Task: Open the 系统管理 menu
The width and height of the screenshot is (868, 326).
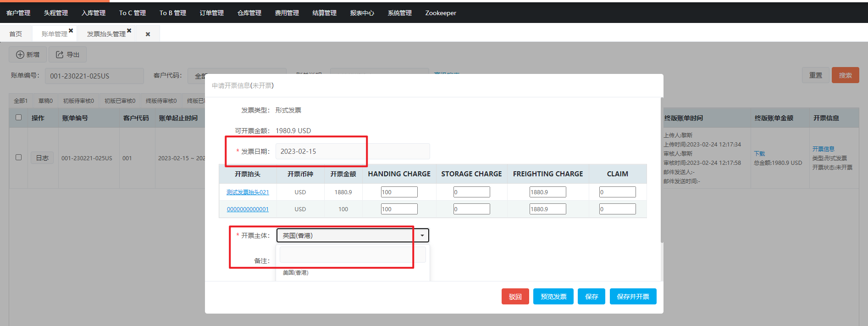Action: pos(400,13)
